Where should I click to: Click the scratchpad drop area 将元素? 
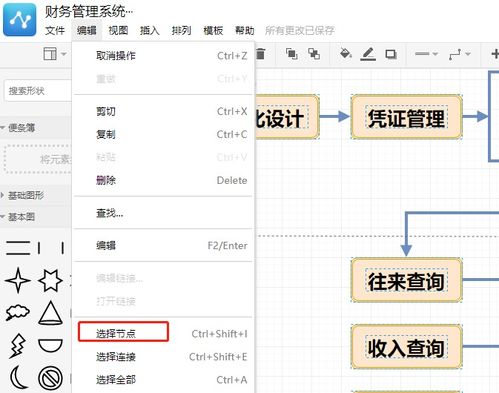coord(38,159)
